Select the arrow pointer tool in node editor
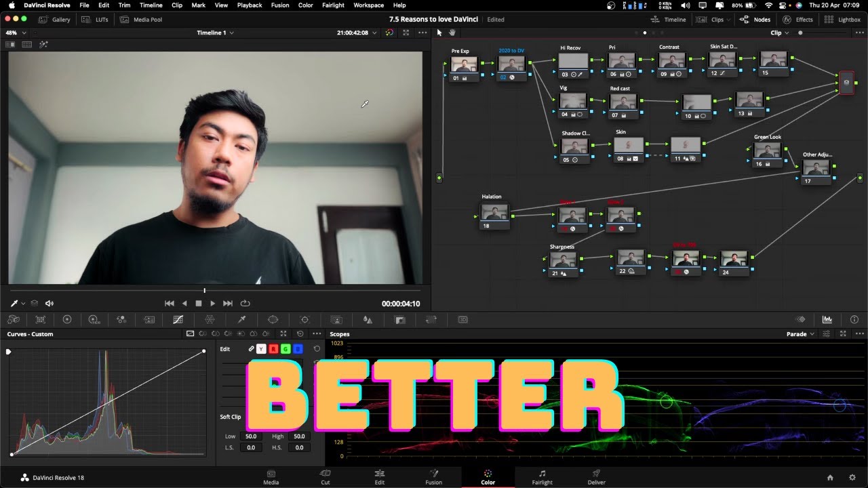 click(x=439, y=33)
